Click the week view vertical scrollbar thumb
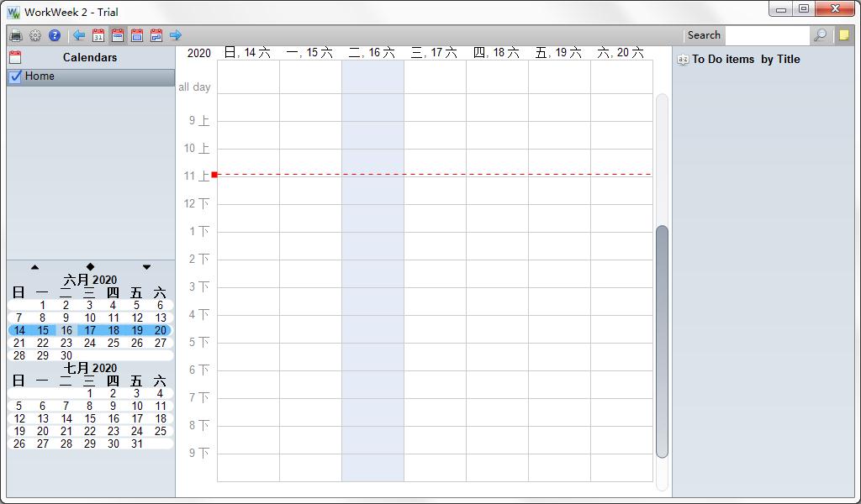 tap(663, 341)
